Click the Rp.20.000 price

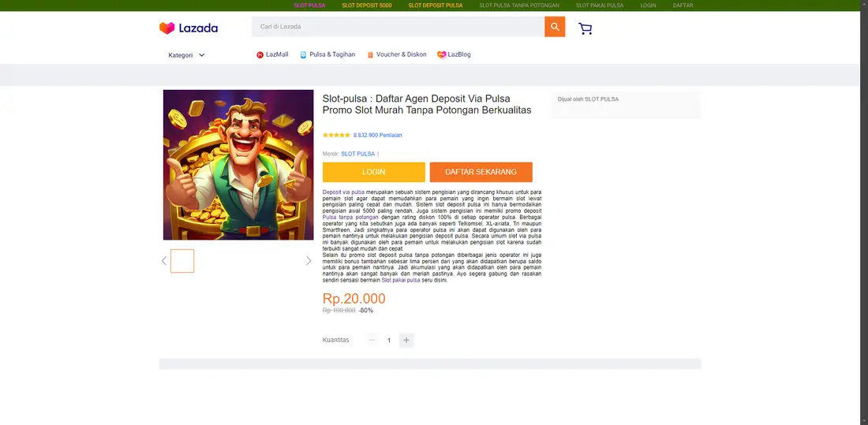354,299
